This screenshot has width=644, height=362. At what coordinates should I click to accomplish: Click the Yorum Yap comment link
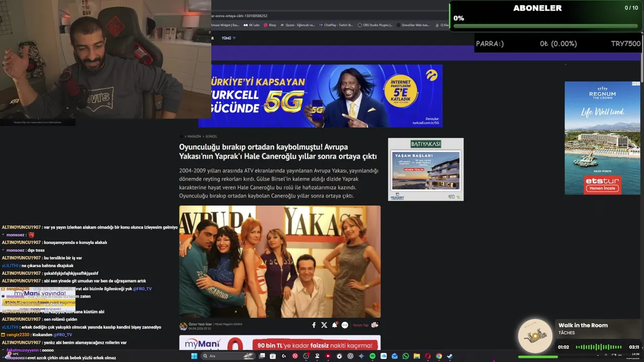[x=360, y=325]
